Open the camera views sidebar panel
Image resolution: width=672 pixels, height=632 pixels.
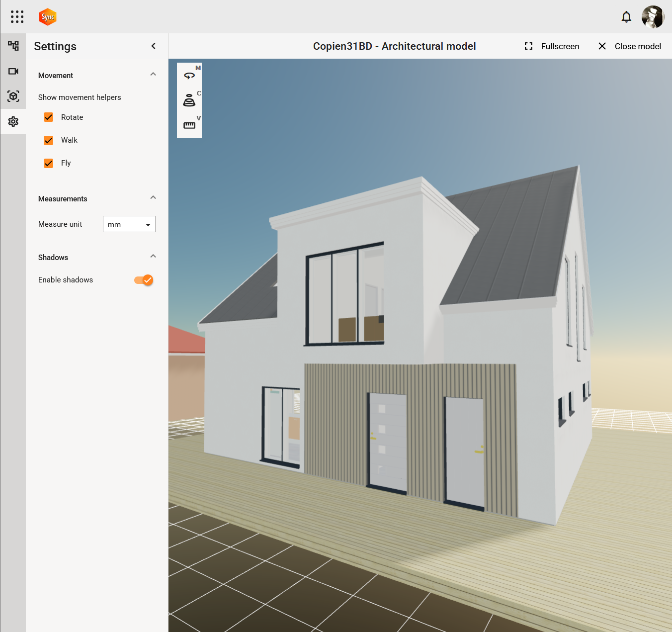(13, 71)
